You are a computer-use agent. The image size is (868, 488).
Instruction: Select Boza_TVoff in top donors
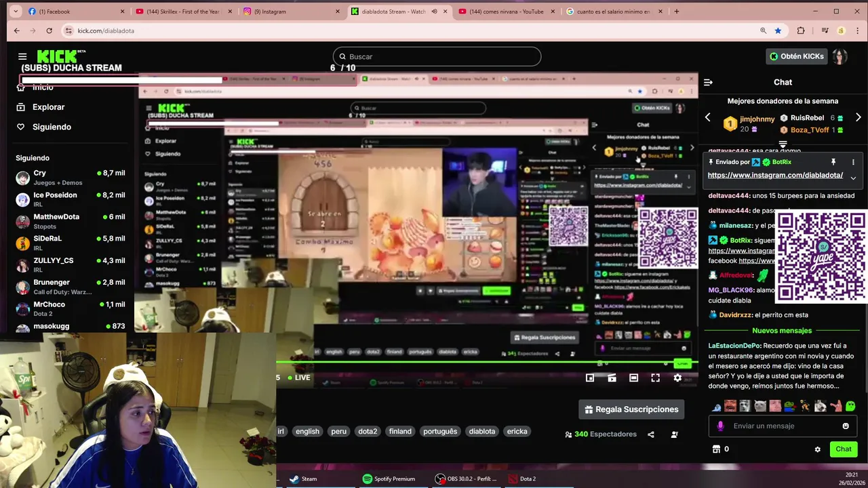pos(812,129)
